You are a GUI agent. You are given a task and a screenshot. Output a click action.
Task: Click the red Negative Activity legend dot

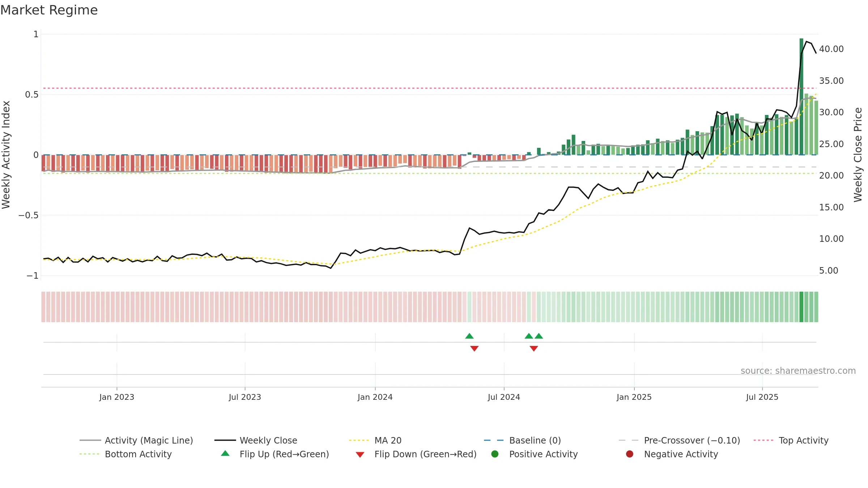tap(630, 454)
